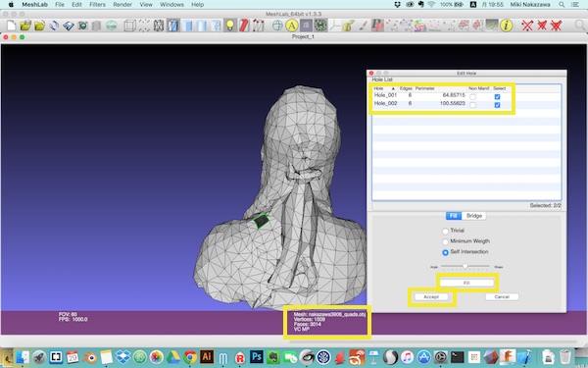Click the Edges column header
Viewport: 588px width, 368px height.
tap(406, 88)
